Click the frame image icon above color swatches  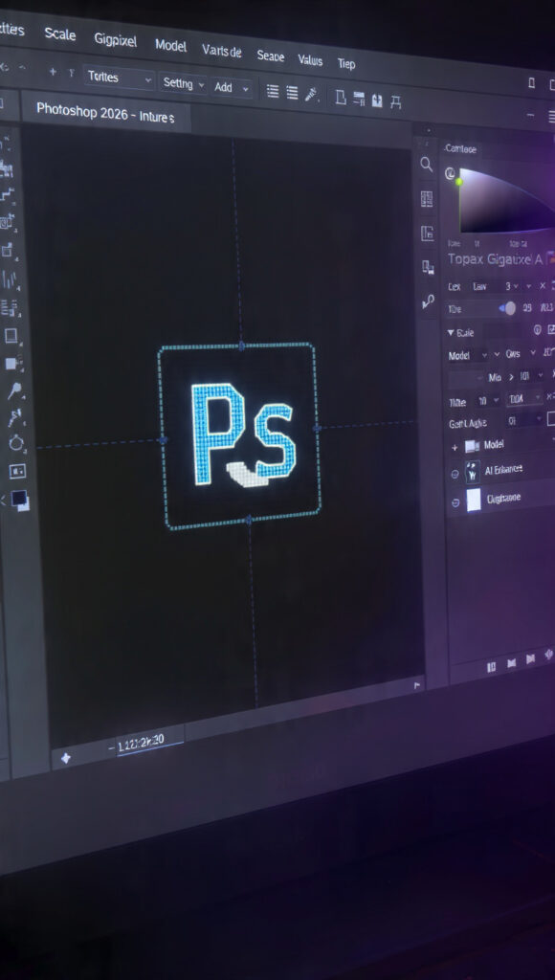pos(17,471)
